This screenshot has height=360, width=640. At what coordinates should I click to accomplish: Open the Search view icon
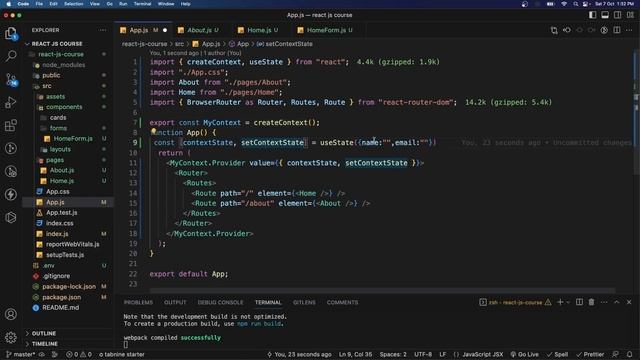pos(11,56)
